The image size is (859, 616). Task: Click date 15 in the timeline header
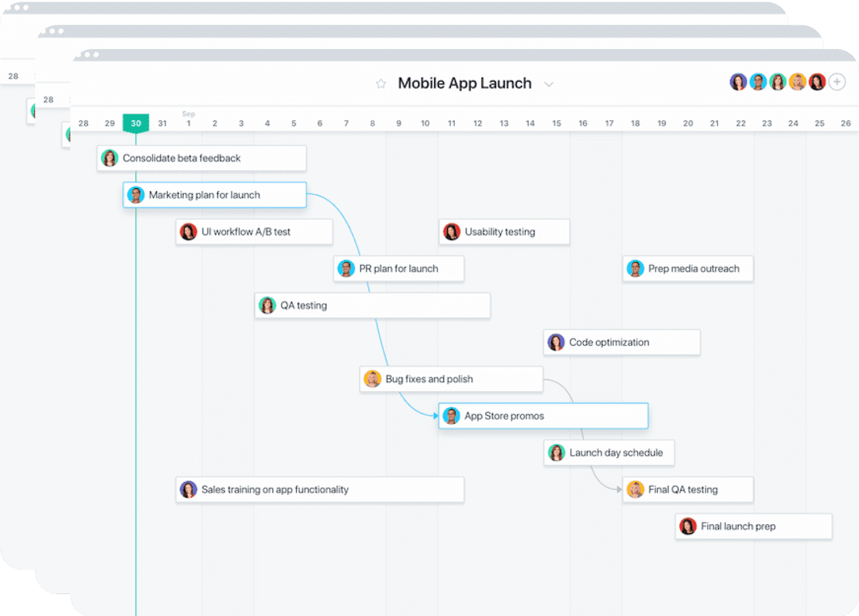[x=556, y=123]
